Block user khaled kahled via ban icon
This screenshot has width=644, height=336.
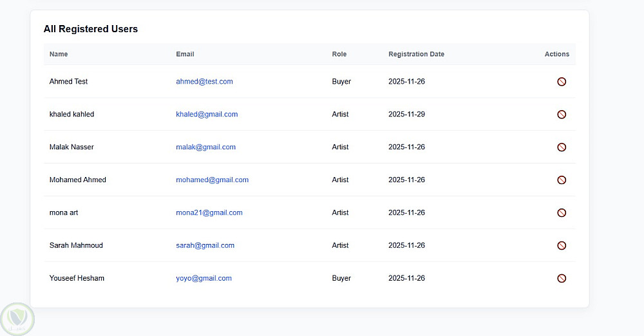562,115
